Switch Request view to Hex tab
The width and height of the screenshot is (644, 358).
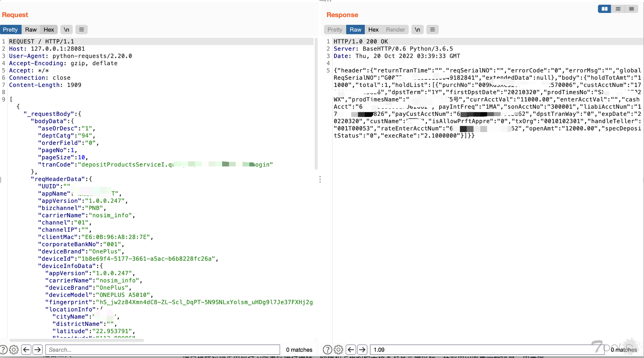(49, 30)
